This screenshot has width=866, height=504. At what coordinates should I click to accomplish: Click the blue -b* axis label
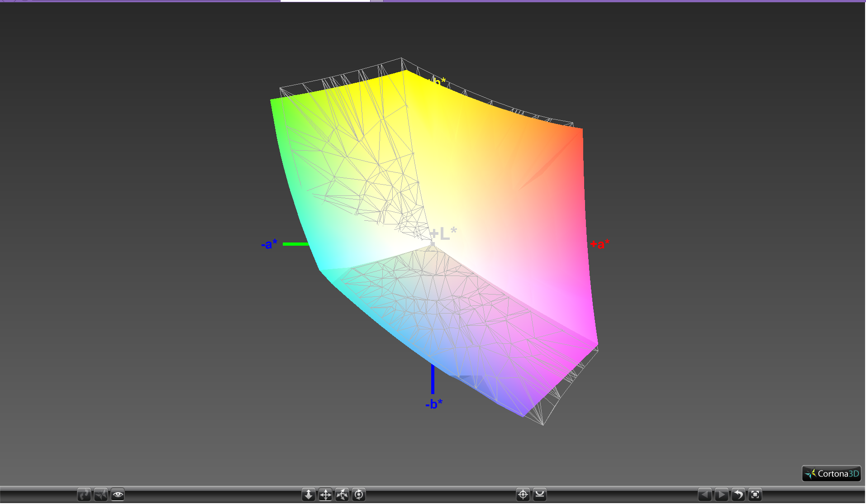[x=434, y=404]
